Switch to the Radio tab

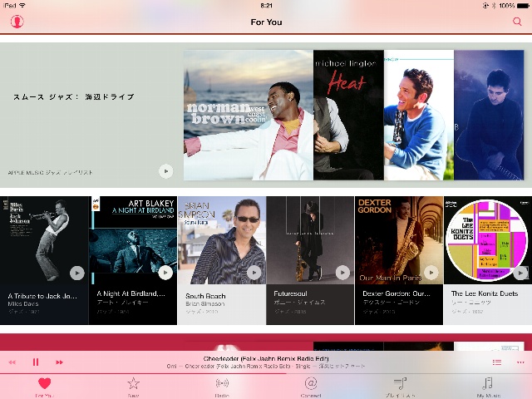(222, 387)
